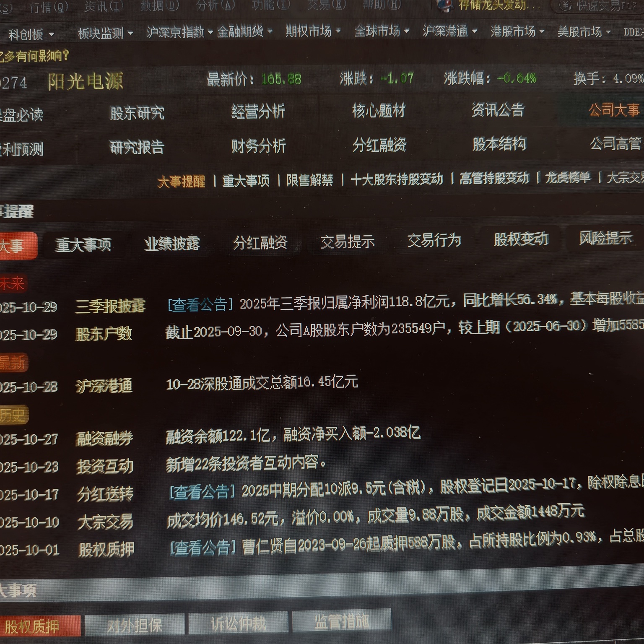Screen dimensions: 644x644
Task: Open the 功能 menu
Action: pos(271,5)
